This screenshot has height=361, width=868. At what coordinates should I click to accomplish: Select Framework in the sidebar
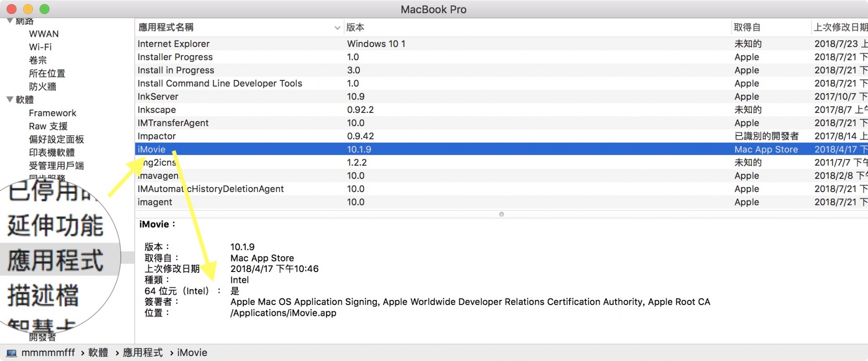52,113
